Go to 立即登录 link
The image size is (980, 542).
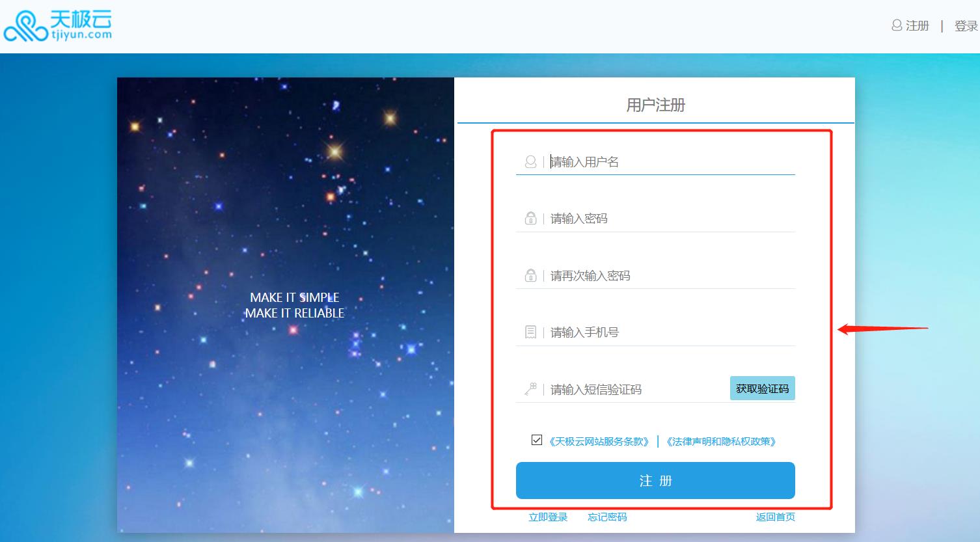pos(548,517)
